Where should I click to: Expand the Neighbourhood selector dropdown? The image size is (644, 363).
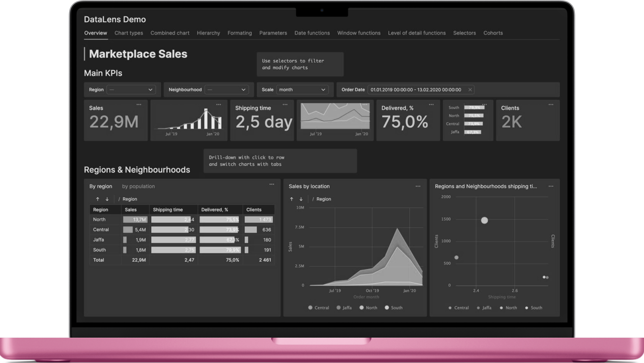pos(227,90)
